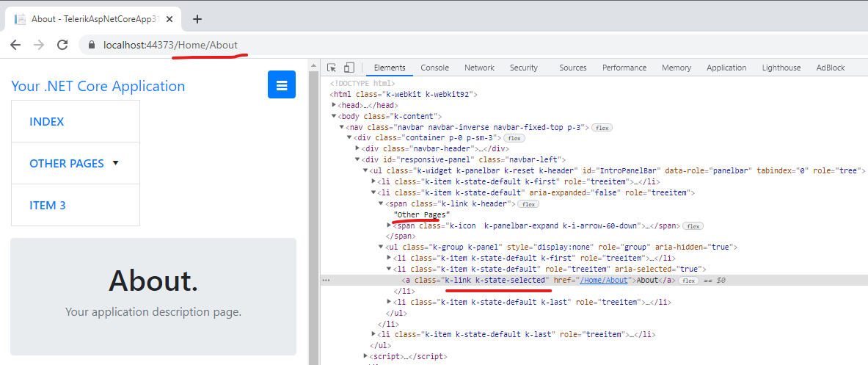
Task: Toggle DevTools device toolbar icon
Action: click(349, 68)
